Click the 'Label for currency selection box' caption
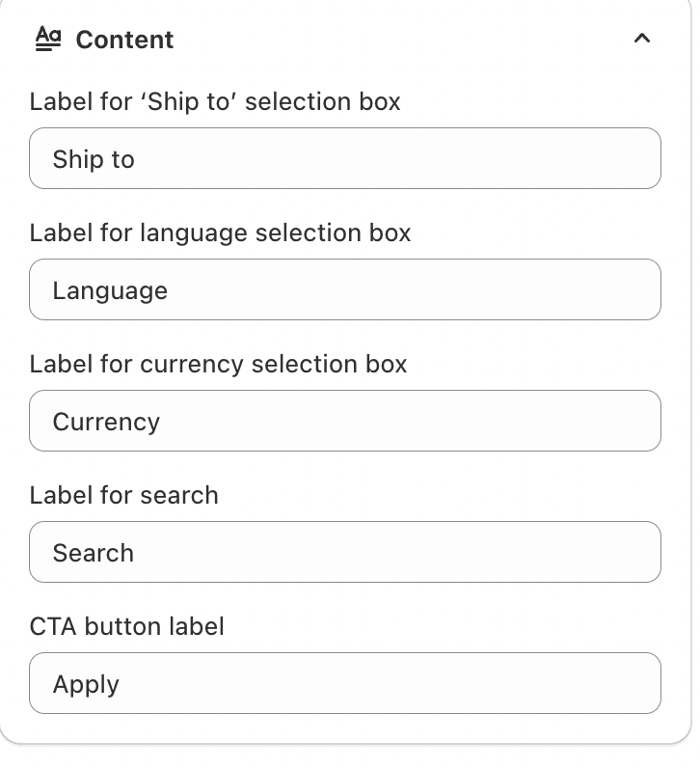Image resolution: width=700 pixels, height=768 pixels. (x=218, y=364)
